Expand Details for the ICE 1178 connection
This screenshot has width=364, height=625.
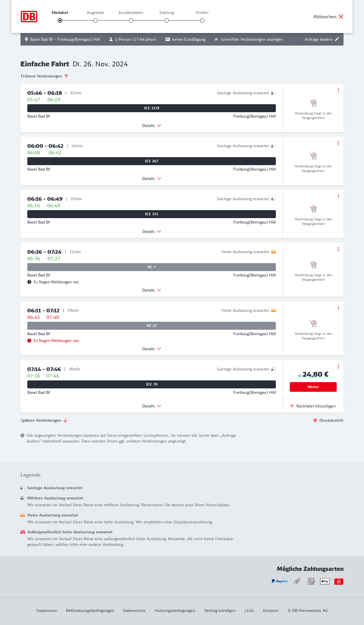(x=152, y=126)
